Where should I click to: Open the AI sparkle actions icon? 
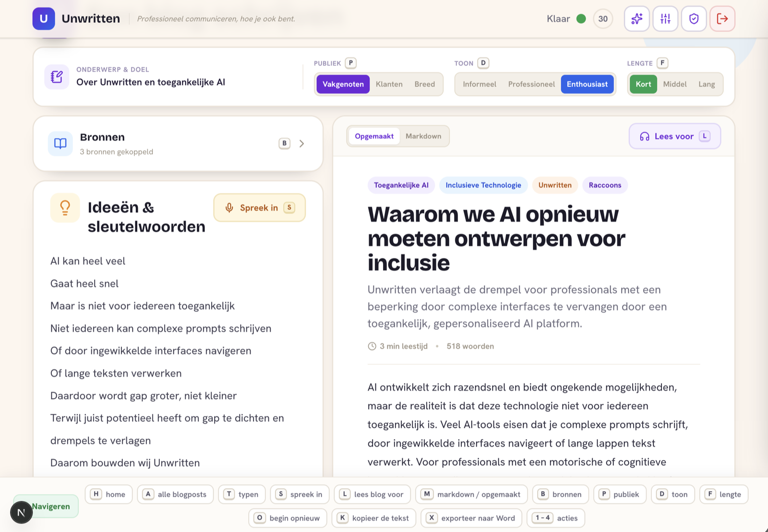pyautogui.click(x=636, y=19)
